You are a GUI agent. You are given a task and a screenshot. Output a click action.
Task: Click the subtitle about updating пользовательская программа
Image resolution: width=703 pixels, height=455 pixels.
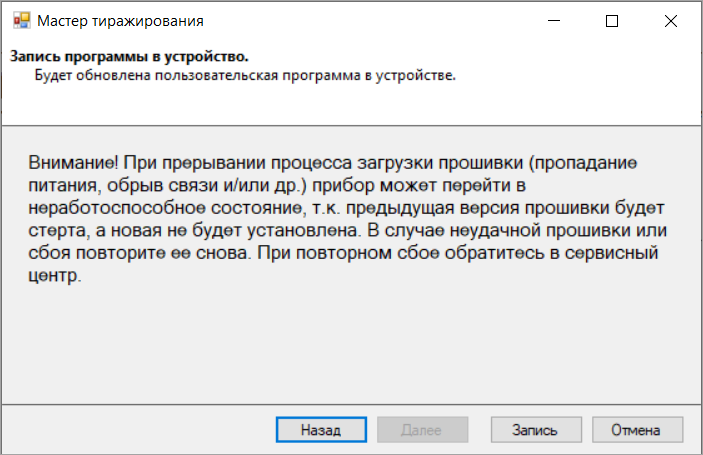click(x=245, y=75)
